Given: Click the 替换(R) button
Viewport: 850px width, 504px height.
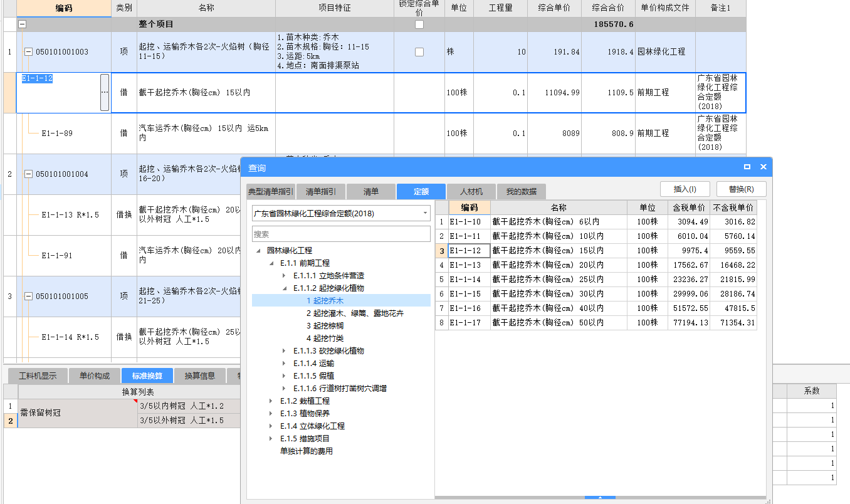Looking at the screenshot, I should 741,189.
